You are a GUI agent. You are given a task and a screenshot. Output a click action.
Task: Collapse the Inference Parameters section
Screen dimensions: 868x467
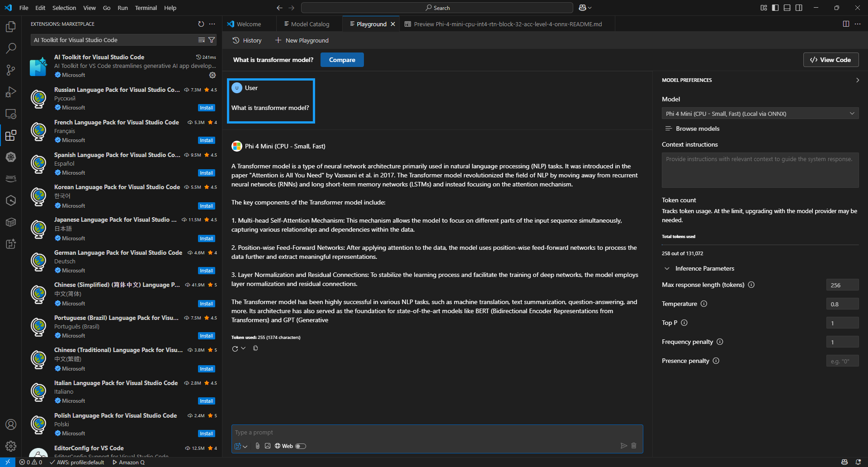667,268
